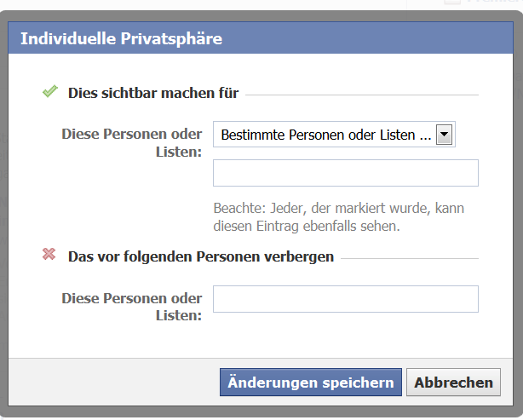Focus the input field in the hide-from-persons section
Image resolution: width=523 pixels, height=420 pixels.
coord(345,299)
